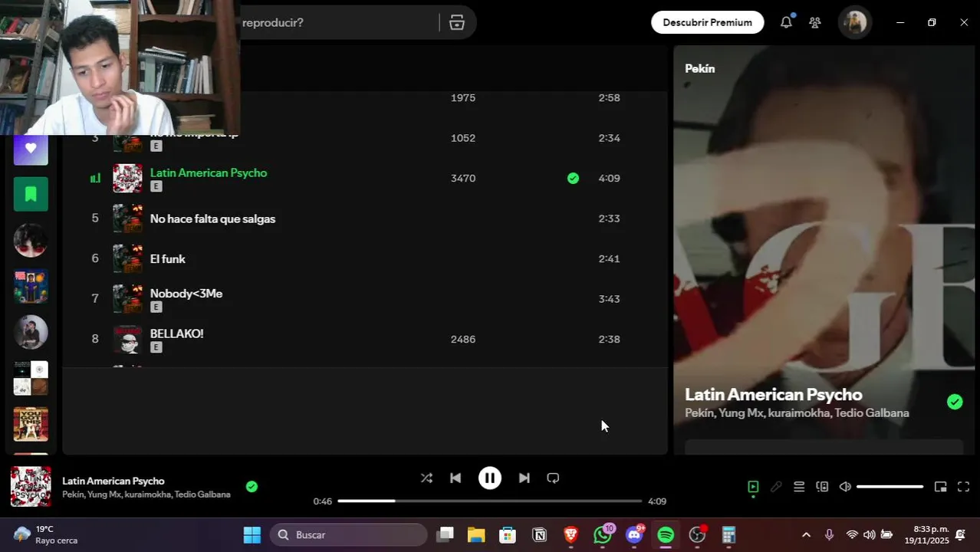980x552 pixels.
Task: Mute the volume speaker icon
Action: [845, 487]
